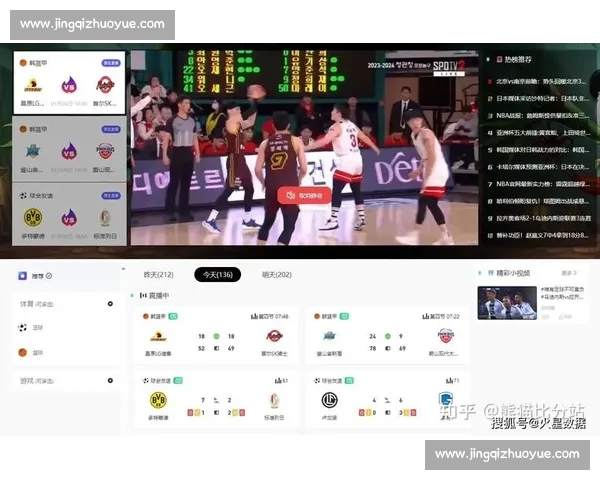600x480 pixels.
Task: Toggle the 推荐 check icon in sidebar
Action: point(49,276)
